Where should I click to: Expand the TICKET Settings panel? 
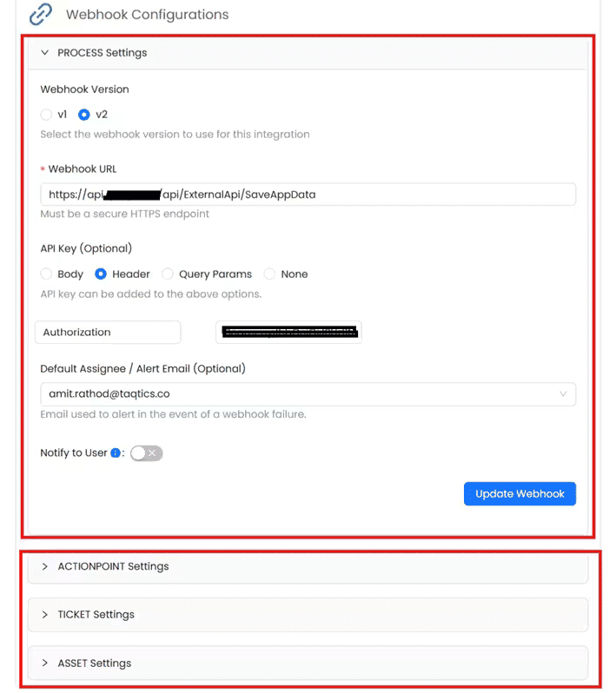click(96, 615)
